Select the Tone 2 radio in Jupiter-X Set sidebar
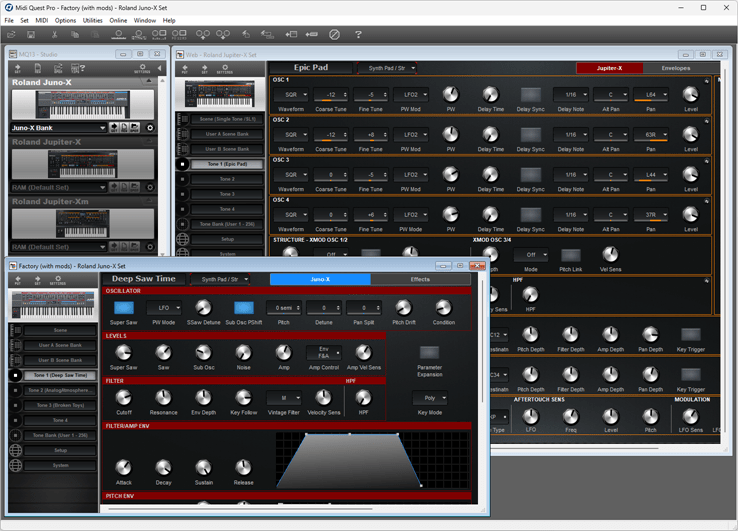 pyautogui.click(x=183, y=179)
